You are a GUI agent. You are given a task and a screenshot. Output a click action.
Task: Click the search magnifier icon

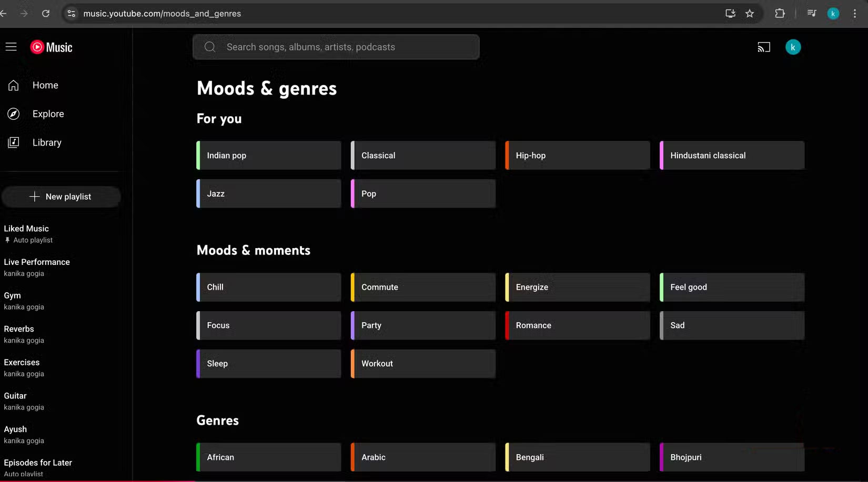point(210,47)
